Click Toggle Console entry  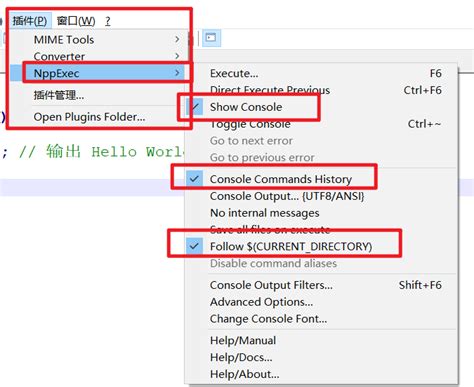[x=322, y=124]
